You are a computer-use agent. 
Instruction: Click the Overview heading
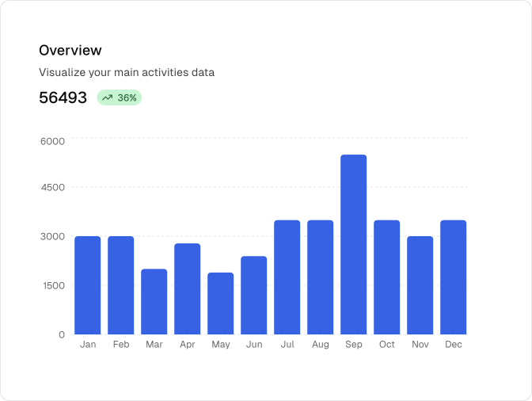70,50
